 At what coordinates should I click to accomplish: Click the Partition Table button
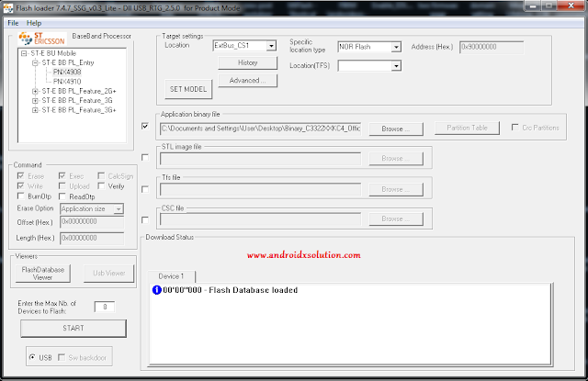[x=467, y=128]
